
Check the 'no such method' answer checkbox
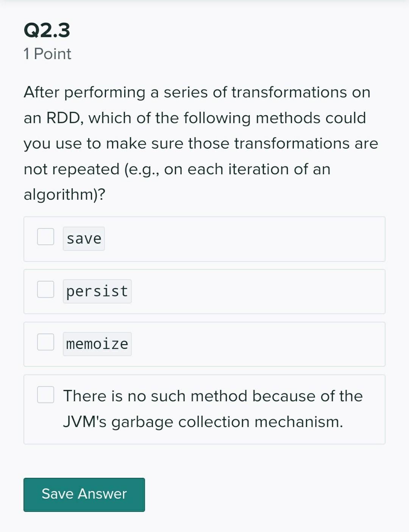coord(45,395)
